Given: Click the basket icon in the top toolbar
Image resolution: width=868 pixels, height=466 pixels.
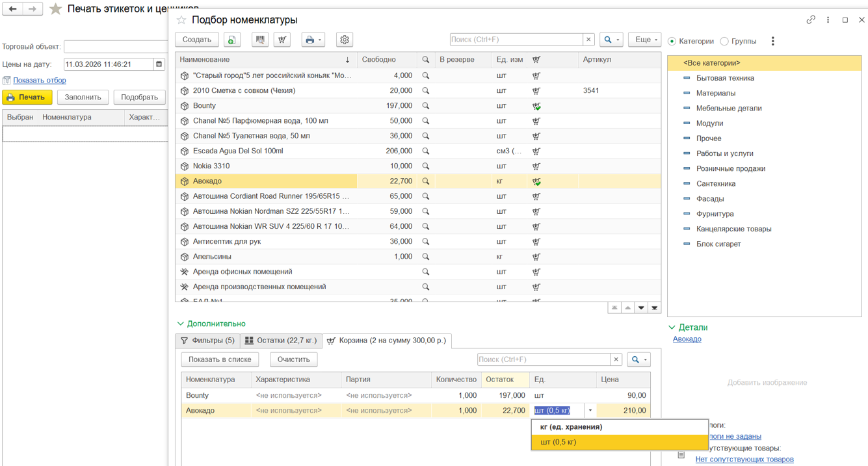Looking at the screenshot, I should pos(282,40).
